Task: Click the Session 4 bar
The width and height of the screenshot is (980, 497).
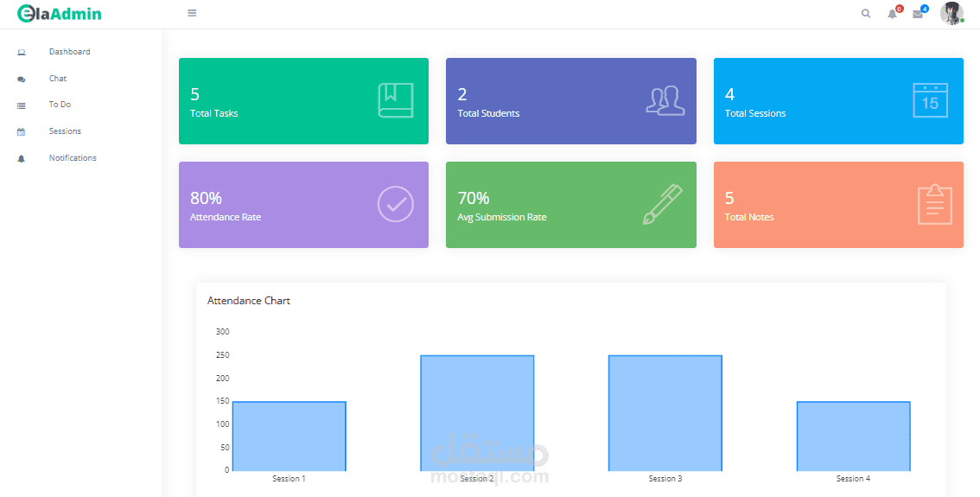Action: pos(853,436)
